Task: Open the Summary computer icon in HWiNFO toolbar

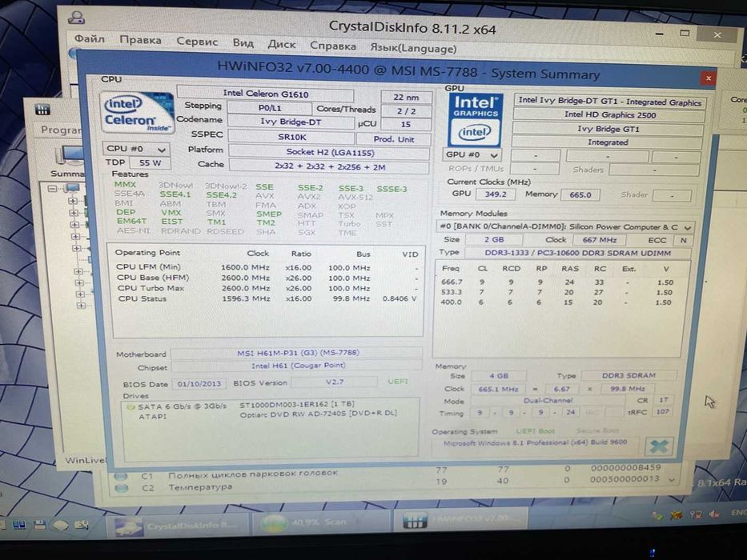Action: pos(70,156)
